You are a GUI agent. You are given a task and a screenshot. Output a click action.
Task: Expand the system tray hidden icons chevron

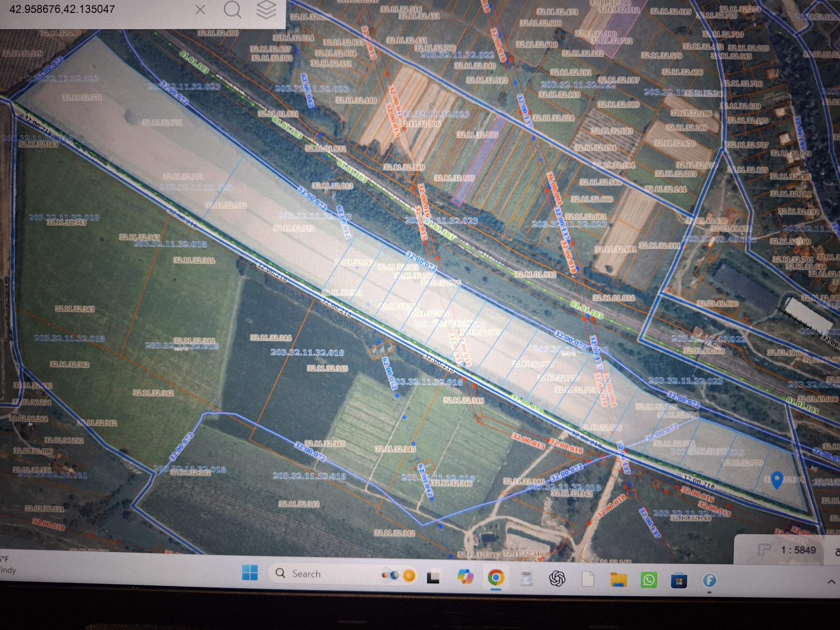(x=831, y=582)
